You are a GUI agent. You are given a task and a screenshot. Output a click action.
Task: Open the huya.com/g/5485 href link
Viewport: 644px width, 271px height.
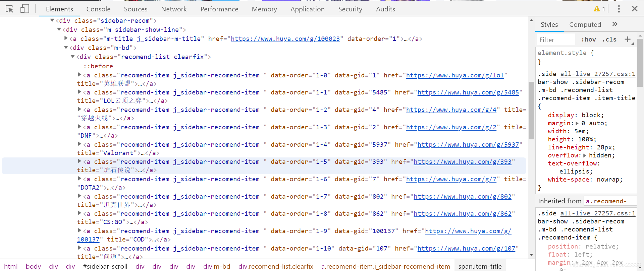click(468, 92)
